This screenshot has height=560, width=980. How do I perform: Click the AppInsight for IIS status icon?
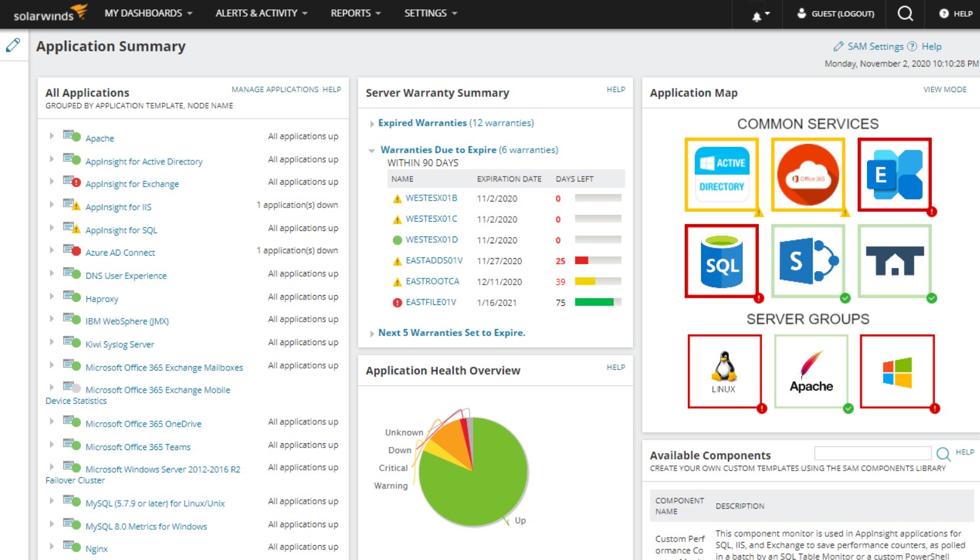pos(72,204)
